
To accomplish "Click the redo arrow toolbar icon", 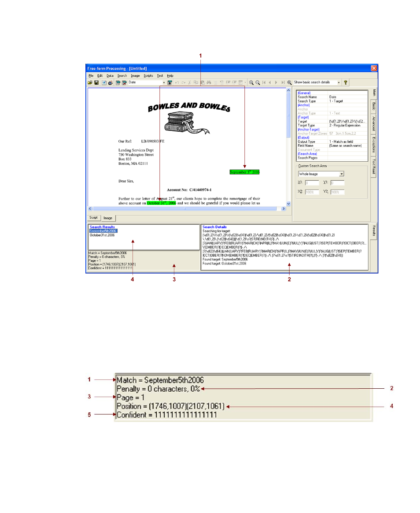I will point(183,83).
